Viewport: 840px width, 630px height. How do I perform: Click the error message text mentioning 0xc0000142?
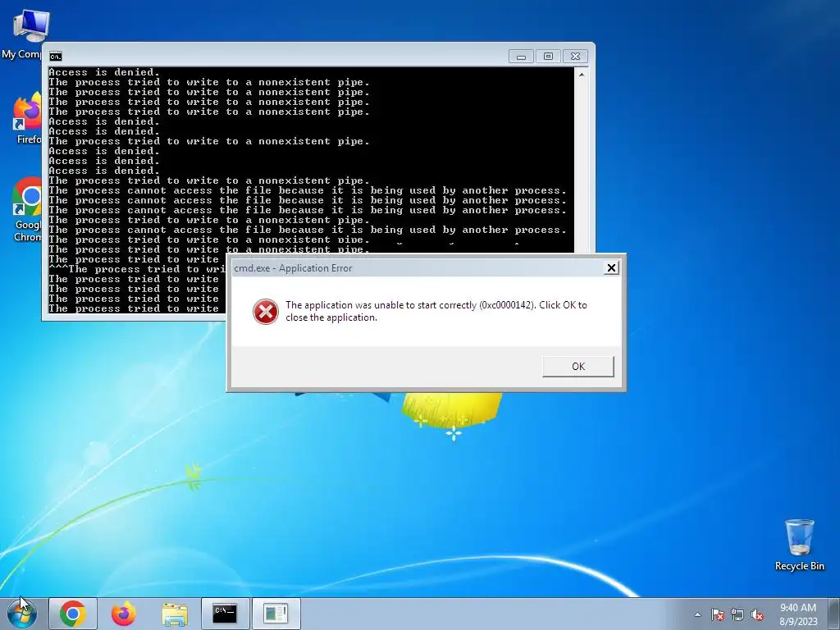(436, 311)
